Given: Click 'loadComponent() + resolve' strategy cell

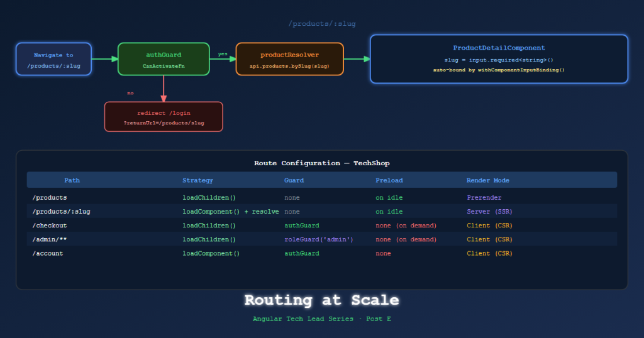Looking at the screenshot, I should (x=230, y=212).
